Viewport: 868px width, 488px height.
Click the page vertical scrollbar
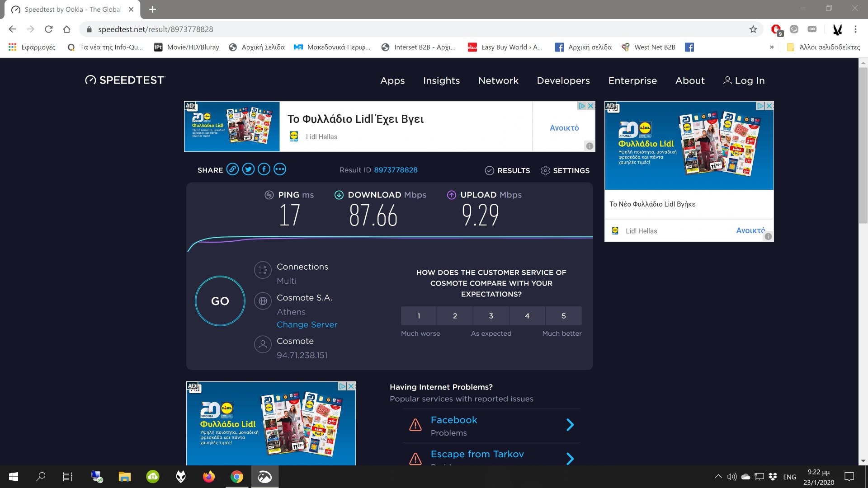[x=863, y=145]
